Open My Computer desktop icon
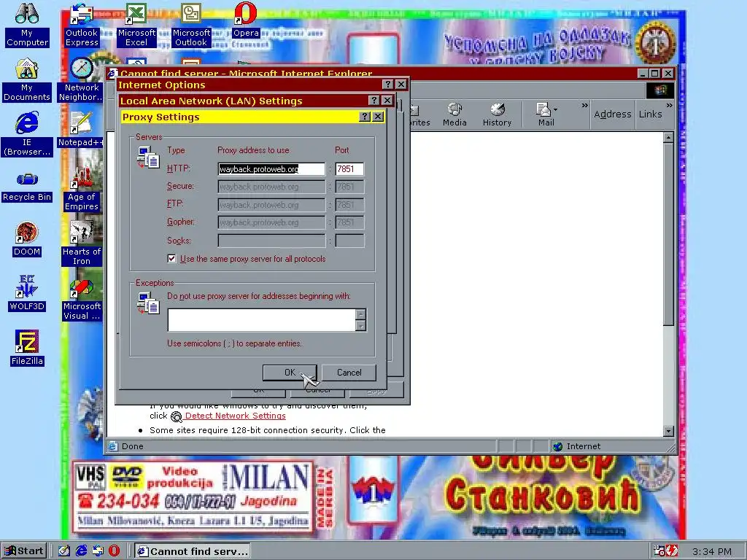Viewport: 747px width, 560px height. (x=27, y=25)
